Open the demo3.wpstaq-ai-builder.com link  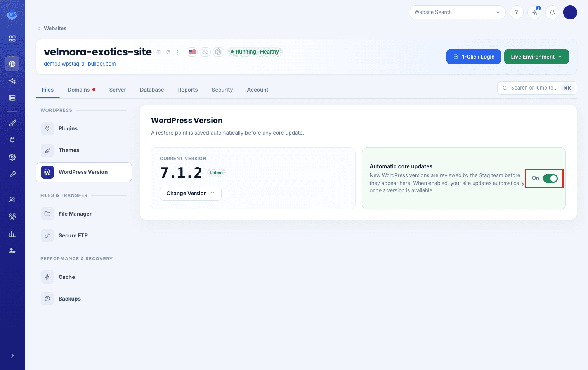coord(80,64)
